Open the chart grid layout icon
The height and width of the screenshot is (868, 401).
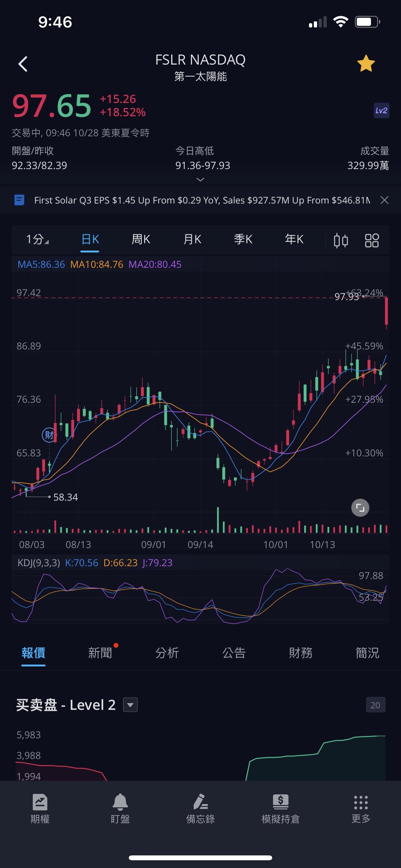372,241
